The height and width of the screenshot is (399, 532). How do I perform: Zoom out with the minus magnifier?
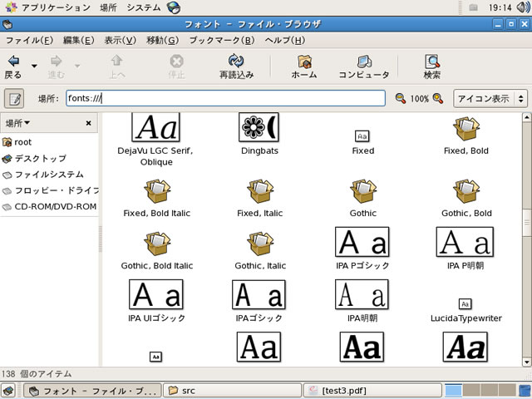pos(401,98)
